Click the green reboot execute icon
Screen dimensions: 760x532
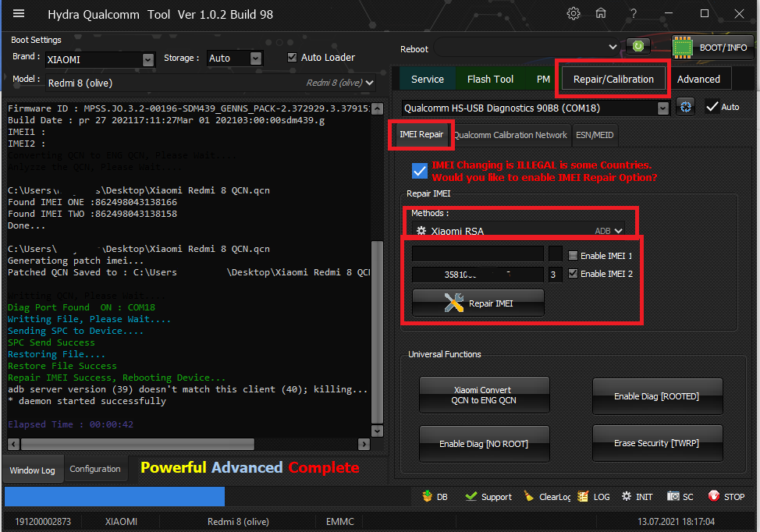[x=637, y=46]
